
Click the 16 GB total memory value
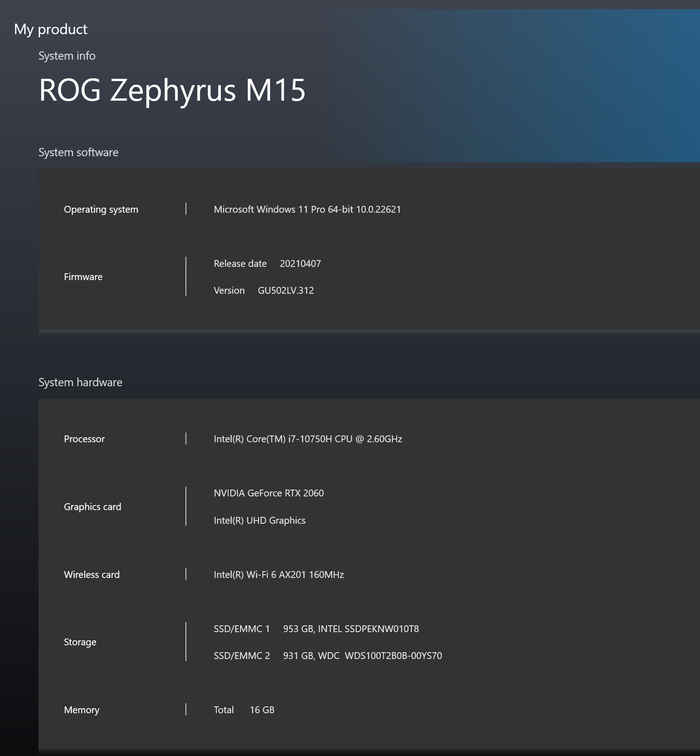pyautogui.click(x=262, y=710)
